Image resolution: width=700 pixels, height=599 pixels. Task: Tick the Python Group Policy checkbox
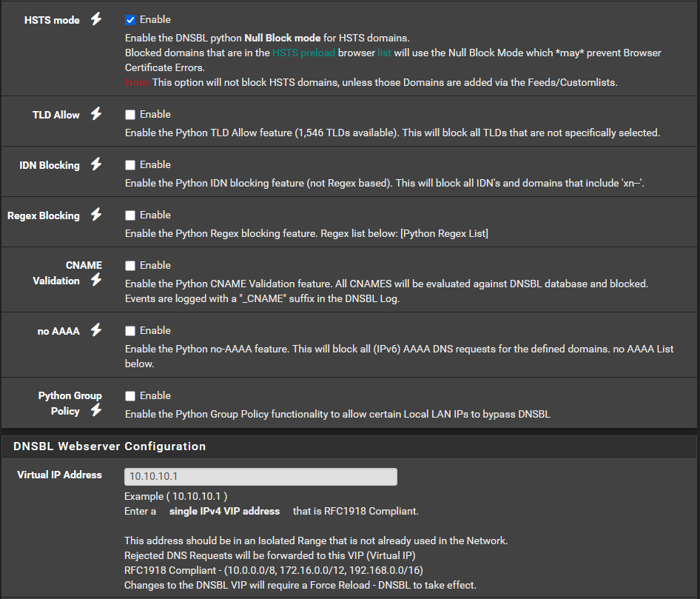[x=130, y=396]
